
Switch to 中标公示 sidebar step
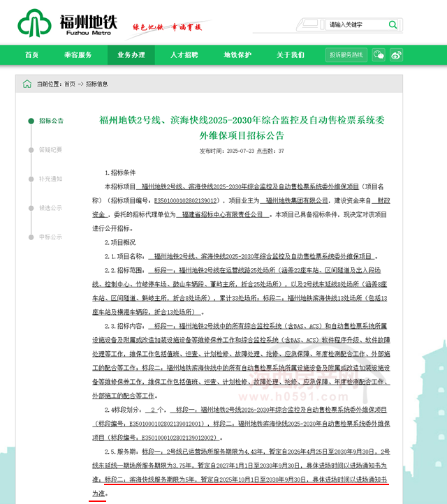coord(50,237)
